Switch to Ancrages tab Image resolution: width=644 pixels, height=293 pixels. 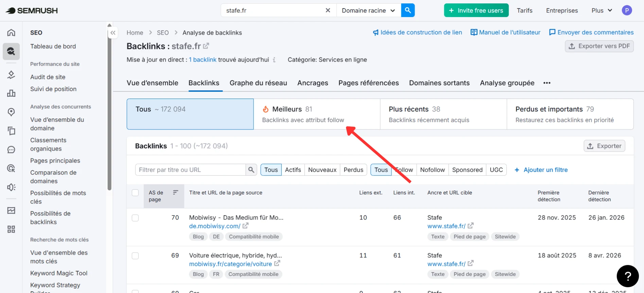pyautogui.click(x=313, y=83)
